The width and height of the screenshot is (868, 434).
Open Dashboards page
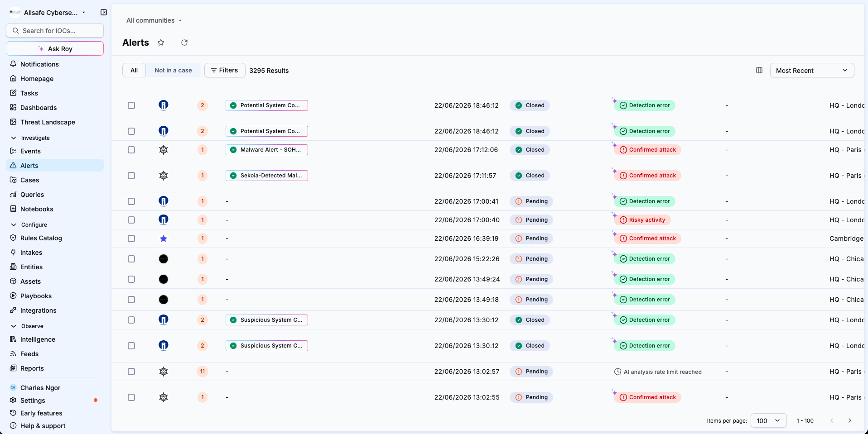click(54, 108)
